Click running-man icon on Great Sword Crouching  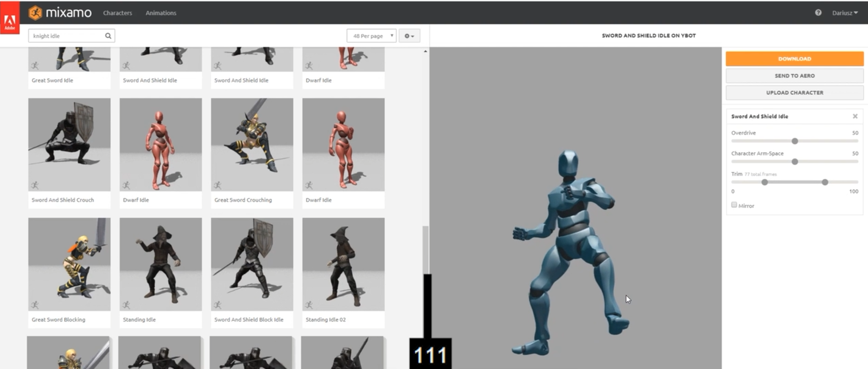pyautogui.click(x=218, y=185)
